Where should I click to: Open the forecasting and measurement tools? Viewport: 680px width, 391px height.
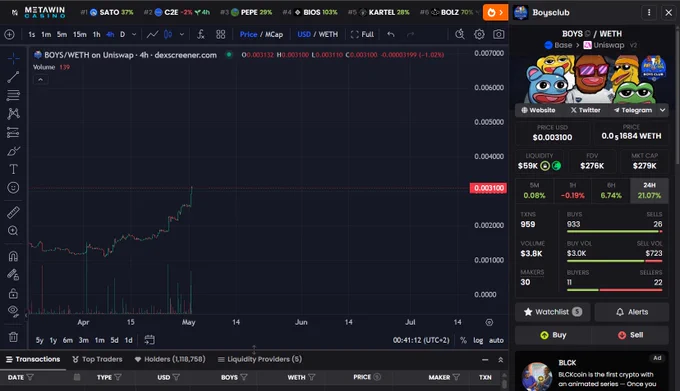(x=13, y=132)
